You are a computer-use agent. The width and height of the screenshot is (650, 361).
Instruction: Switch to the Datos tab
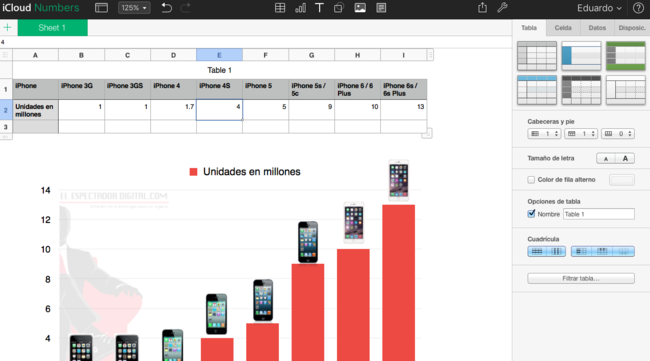click(x=597, y=28)
